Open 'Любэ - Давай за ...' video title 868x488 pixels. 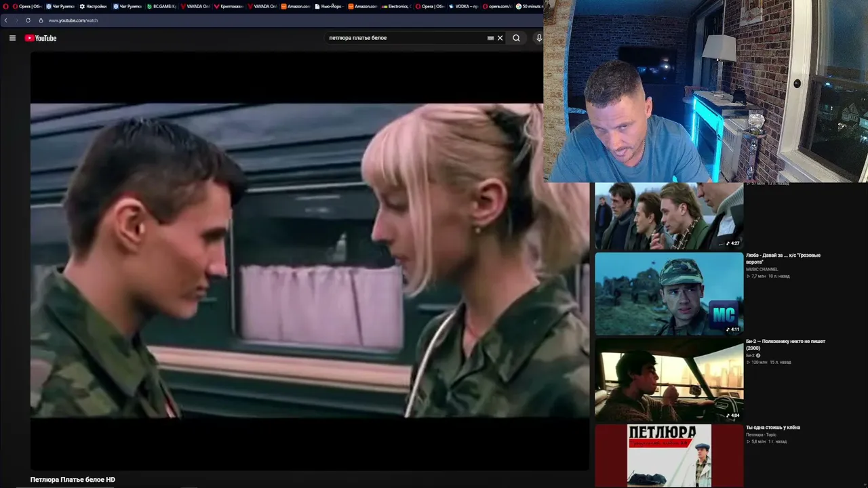click(x=783, y=258)
